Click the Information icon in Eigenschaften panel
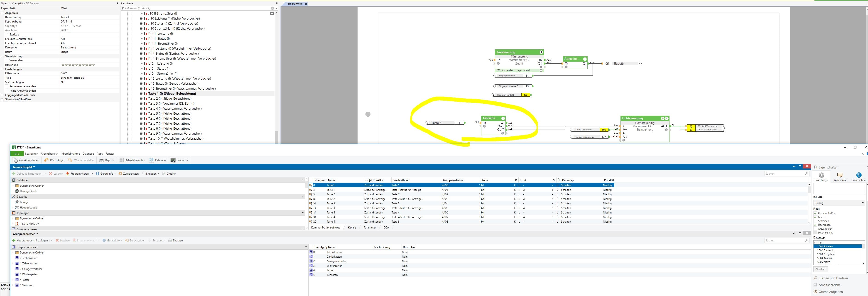Viewport: 868px width, 296px height. [x=858, y=175]
